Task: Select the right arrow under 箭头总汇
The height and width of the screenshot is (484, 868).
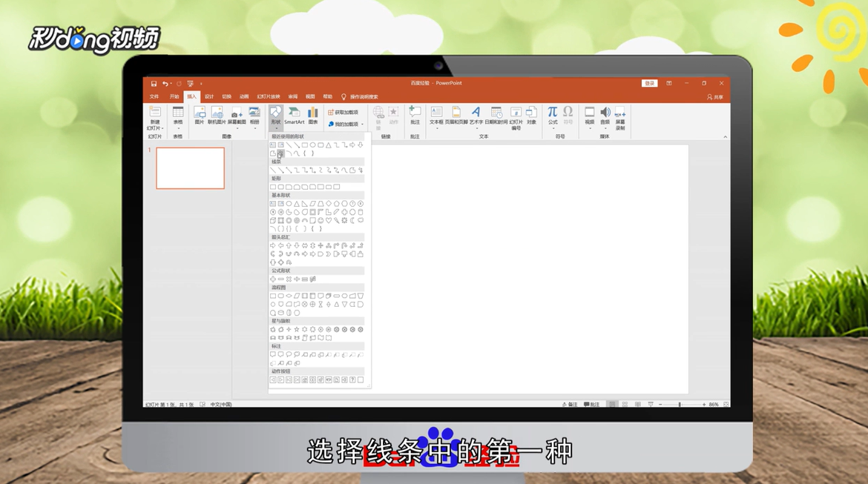Action: [273, 245]
